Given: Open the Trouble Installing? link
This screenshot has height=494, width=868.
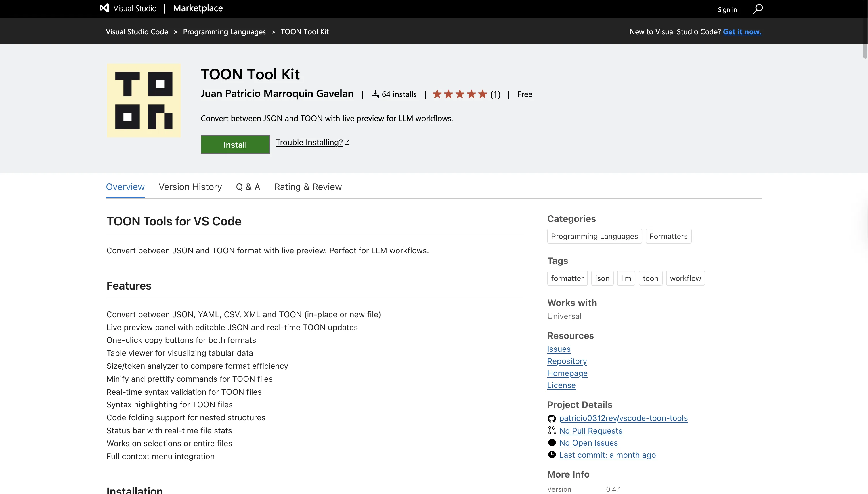Looking at the screenshot, I should [x=309, y=142].
